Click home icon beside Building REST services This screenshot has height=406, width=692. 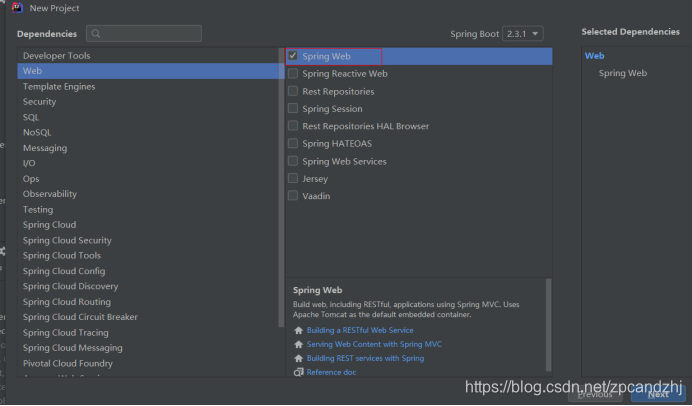click(x=298, y=358)
